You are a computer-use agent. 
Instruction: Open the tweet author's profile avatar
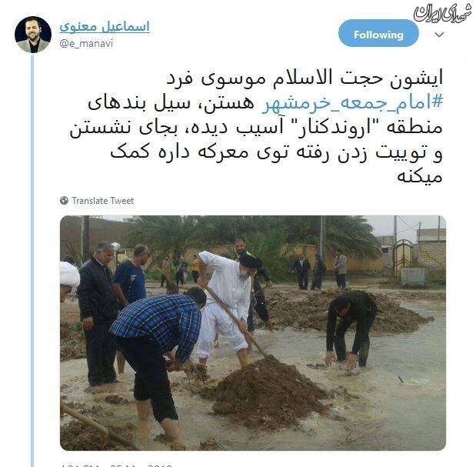pyautogui.click(x=33, y=35)
